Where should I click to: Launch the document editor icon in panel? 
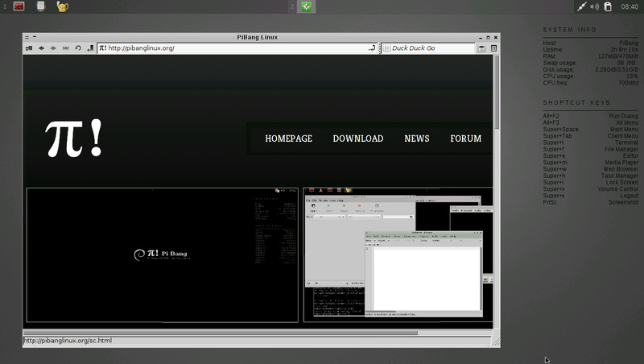(x=41, y=6)
